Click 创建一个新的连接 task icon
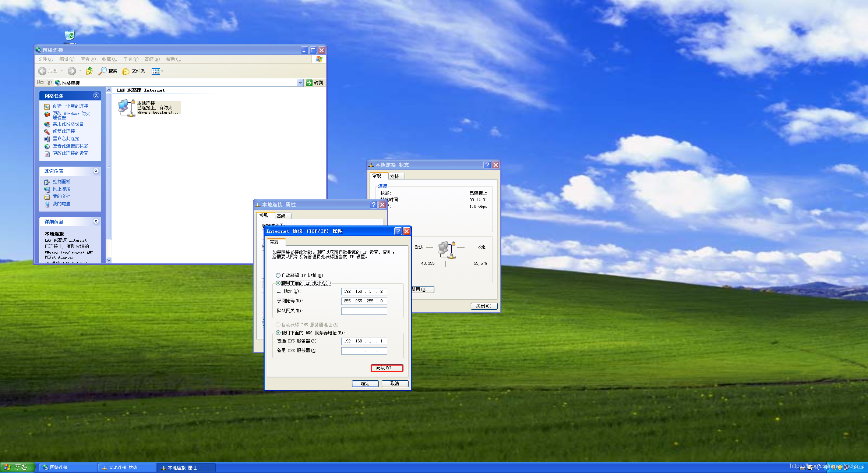868x473 pixels. pyautogui.click(x=47, y=107)
